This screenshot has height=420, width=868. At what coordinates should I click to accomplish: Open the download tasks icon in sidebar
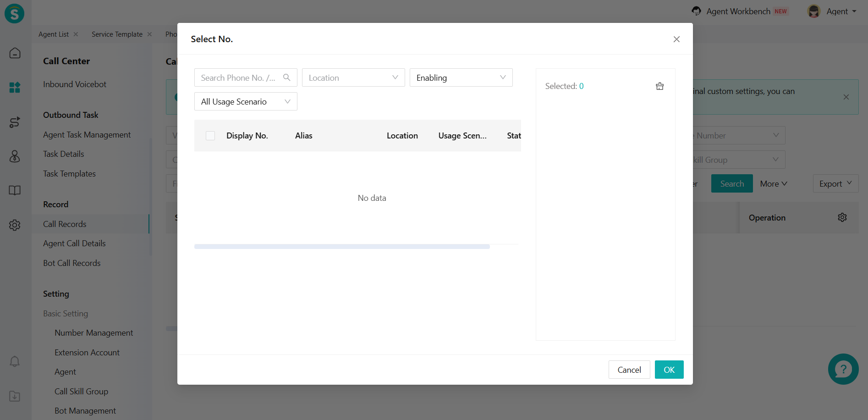click(15, 396)
